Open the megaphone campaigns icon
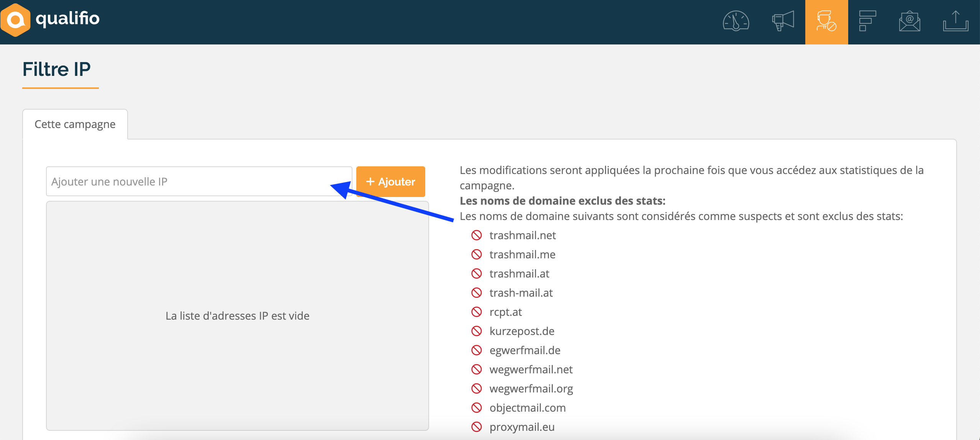980x440 pixels. click(x=783, y=21)
